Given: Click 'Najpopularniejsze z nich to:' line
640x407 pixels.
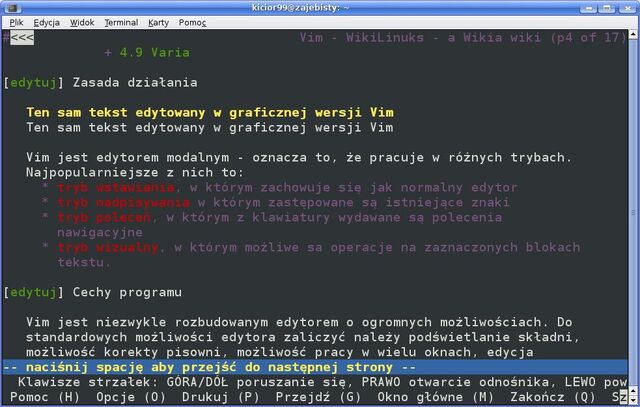Looking at the screenshot, I should tap(135, 172).
